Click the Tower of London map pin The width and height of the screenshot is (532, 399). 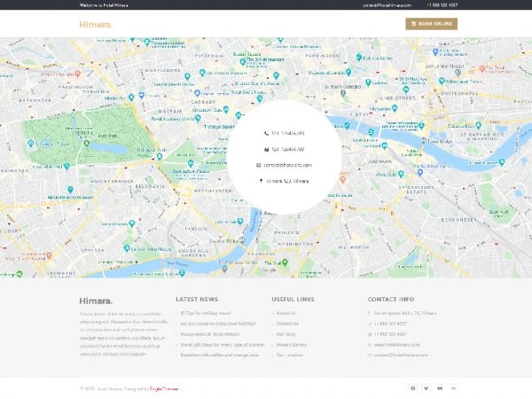[421, 126]
